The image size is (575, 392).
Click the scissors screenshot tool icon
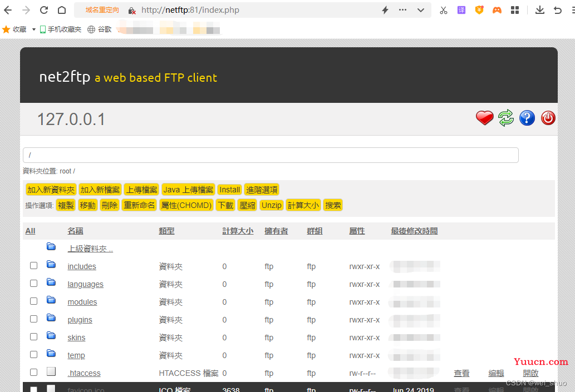pos(444,10)
